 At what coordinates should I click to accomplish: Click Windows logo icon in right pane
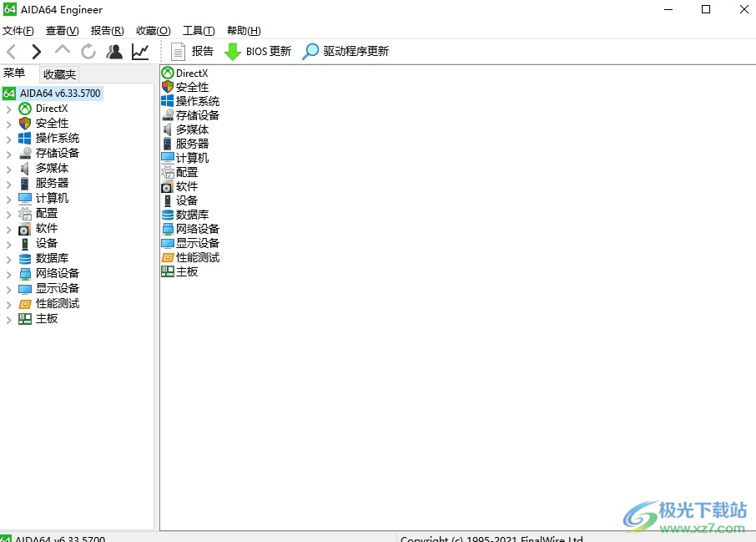click(x=167, y=101)
